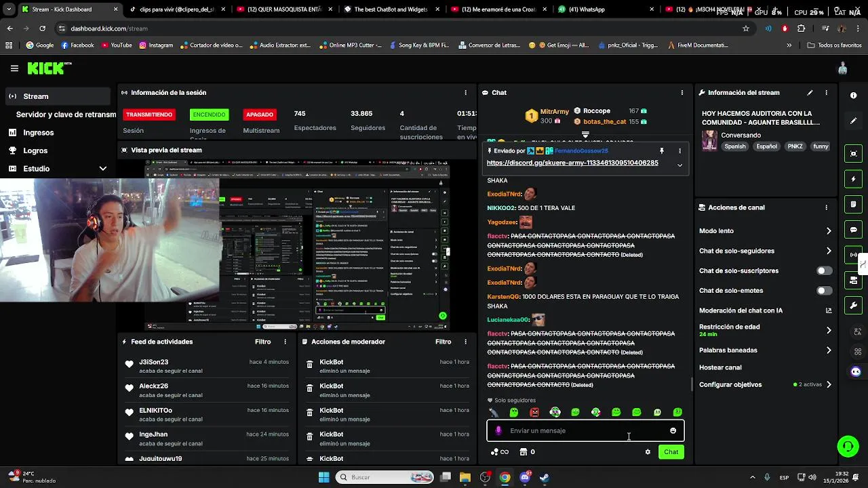Open Modo lento options arrow
The height and width of the screenshot is (488, 868).
(828, 231)
